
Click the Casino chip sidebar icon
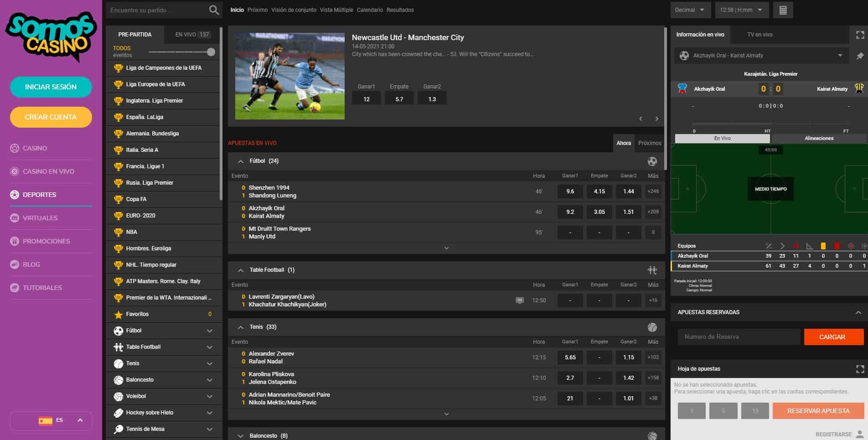point(15,148)
